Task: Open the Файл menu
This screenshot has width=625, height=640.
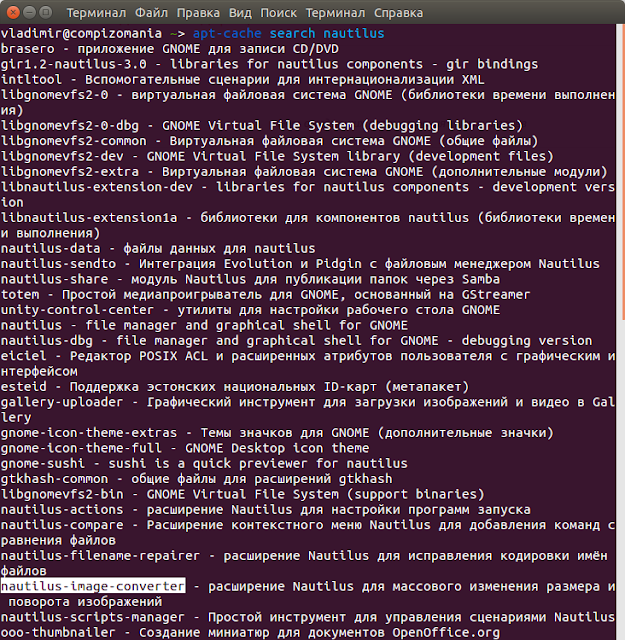Action: point(151,13)
